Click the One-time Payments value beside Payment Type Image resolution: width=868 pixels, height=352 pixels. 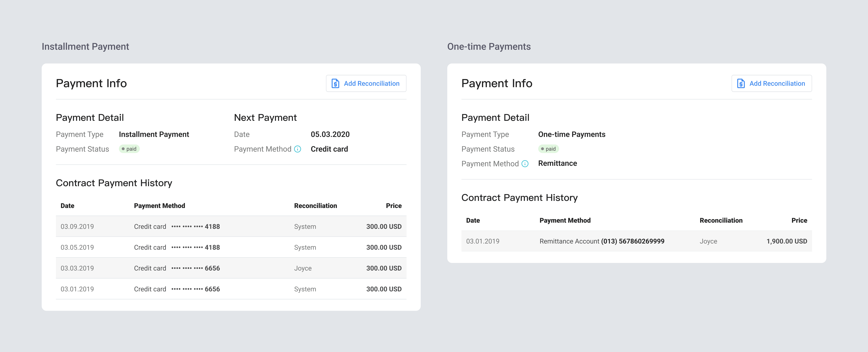pos(572,134)
